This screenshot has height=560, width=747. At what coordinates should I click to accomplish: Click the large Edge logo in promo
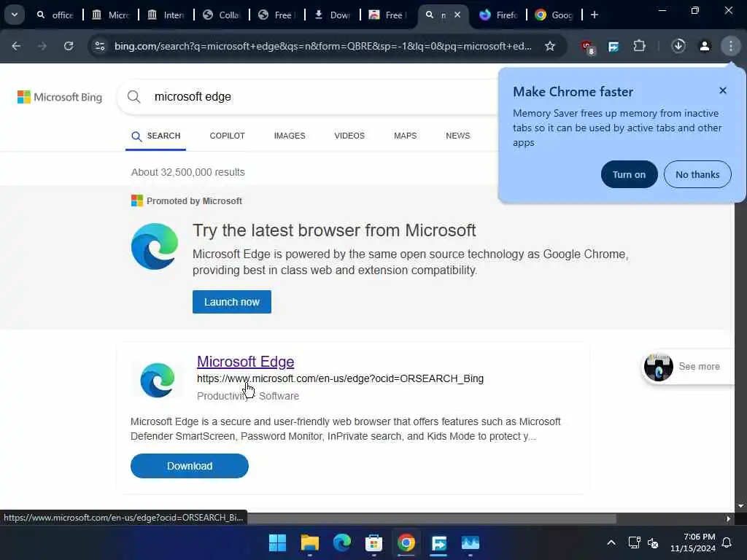click(155, 246)
